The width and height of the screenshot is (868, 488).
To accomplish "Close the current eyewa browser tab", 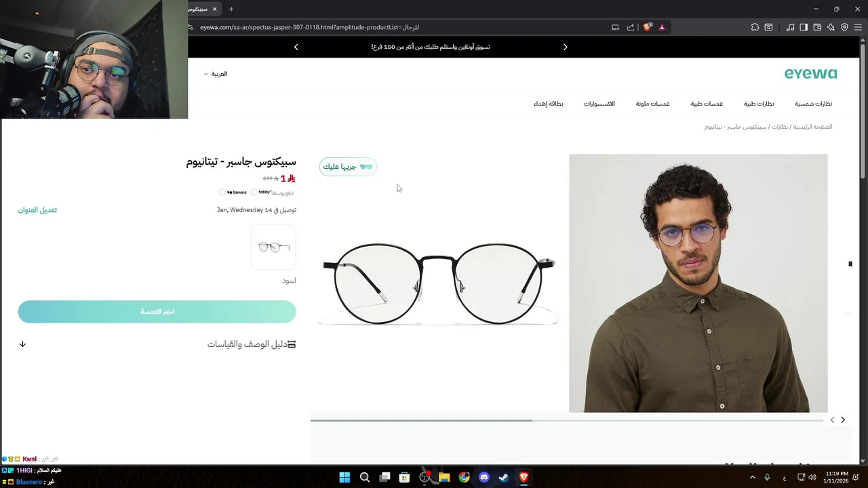I will [215, 9].
